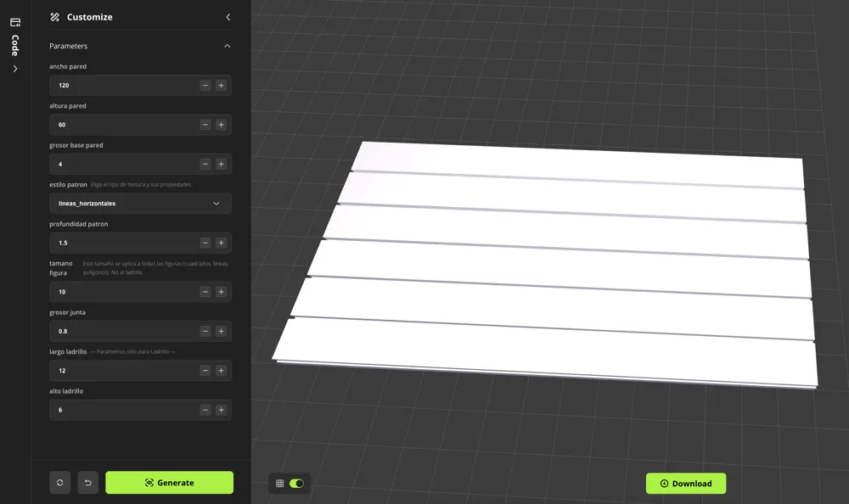Increase profundidad patron with its plus stepper
The width and height of the screenshot is (849, 504).
click(x=221, y=243)
